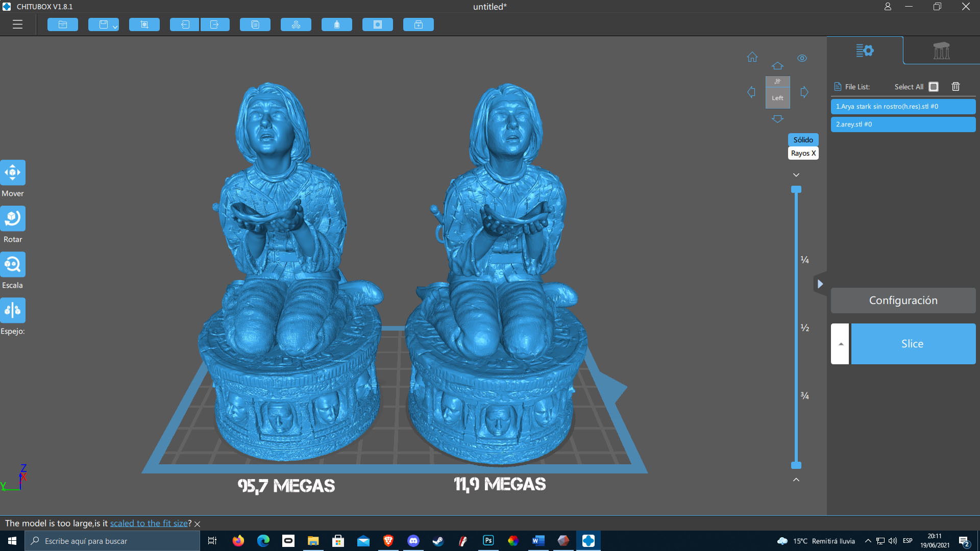The image size is (980, 551).
Task: Select file 2.arey.stl in the list
Action: (x=903, y=124)
